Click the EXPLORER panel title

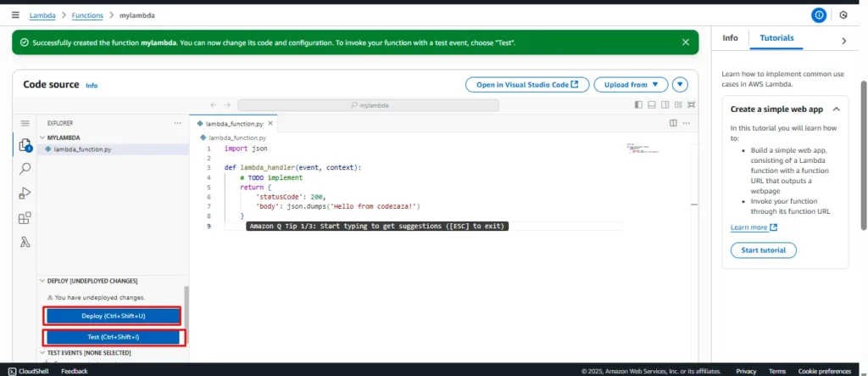pyautogui.click(x=60, y=123)
